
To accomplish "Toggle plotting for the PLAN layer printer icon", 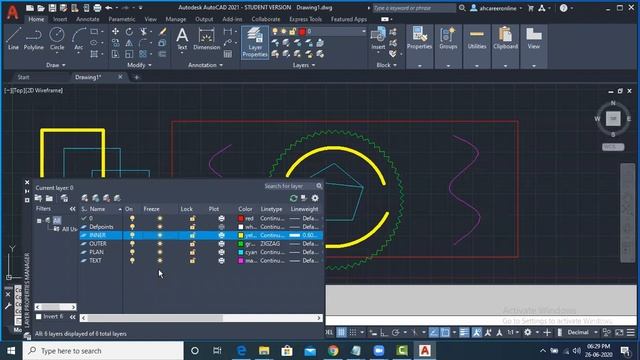I will point(221,252).
